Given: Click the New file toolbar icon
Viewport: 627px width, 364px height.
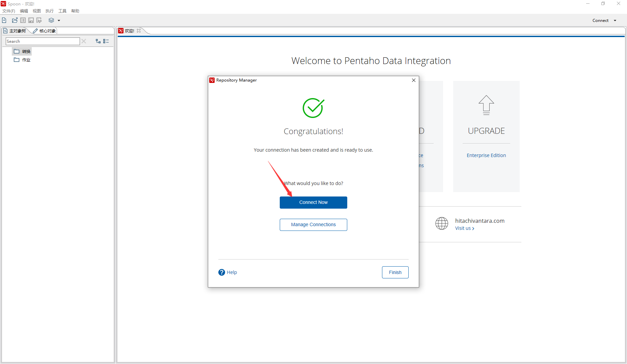Looking at the screenshot, I should point(4,20).
